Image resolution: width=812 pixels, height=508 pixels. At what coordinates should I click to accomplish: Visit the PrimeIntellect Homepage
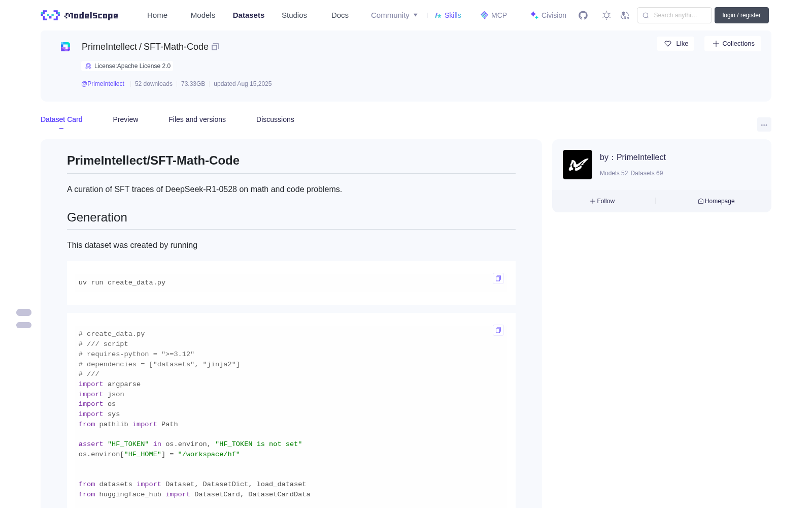(x=716, y=201)
